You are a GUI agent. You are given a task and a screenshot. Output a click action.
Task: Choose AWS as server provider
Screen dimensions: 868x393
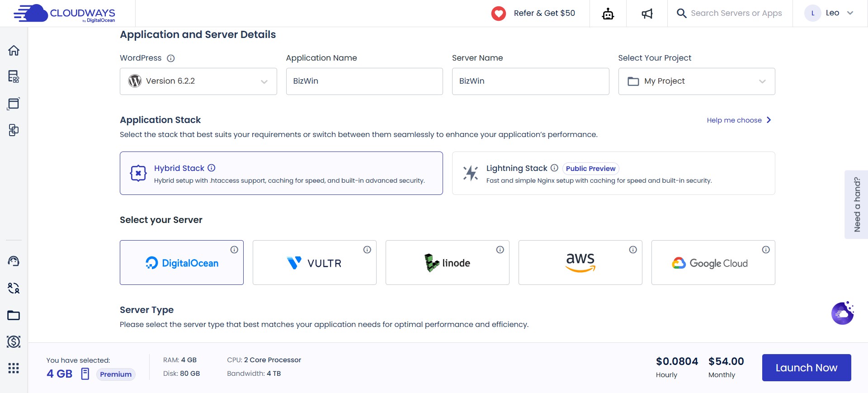[580, 262]
